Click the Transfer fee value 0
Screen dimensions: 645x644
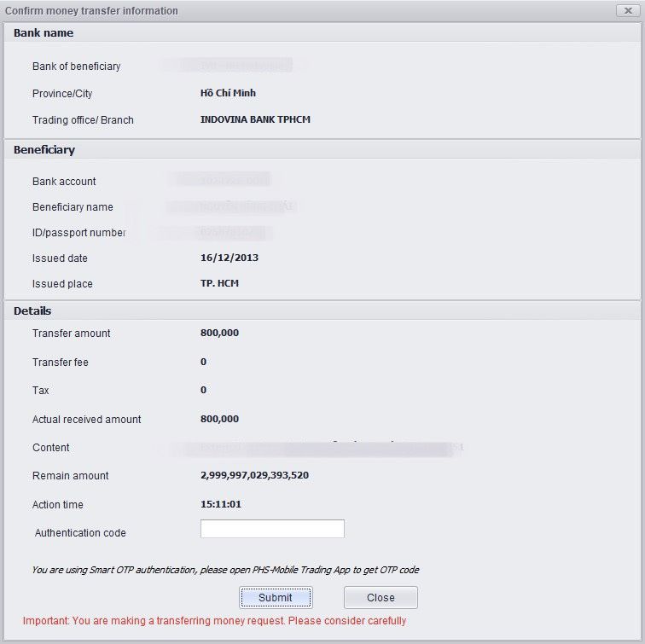tap(203, 363)
